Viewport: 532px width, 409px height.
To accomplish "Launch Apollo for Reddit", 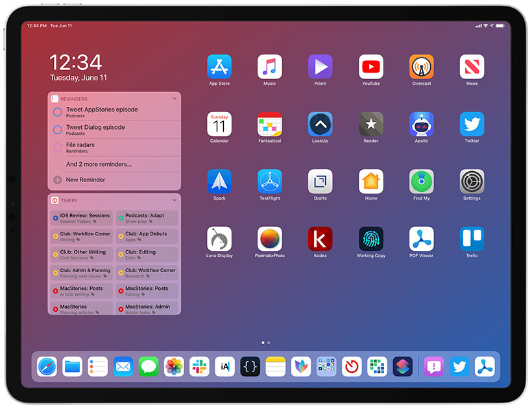I will point(422,124).
